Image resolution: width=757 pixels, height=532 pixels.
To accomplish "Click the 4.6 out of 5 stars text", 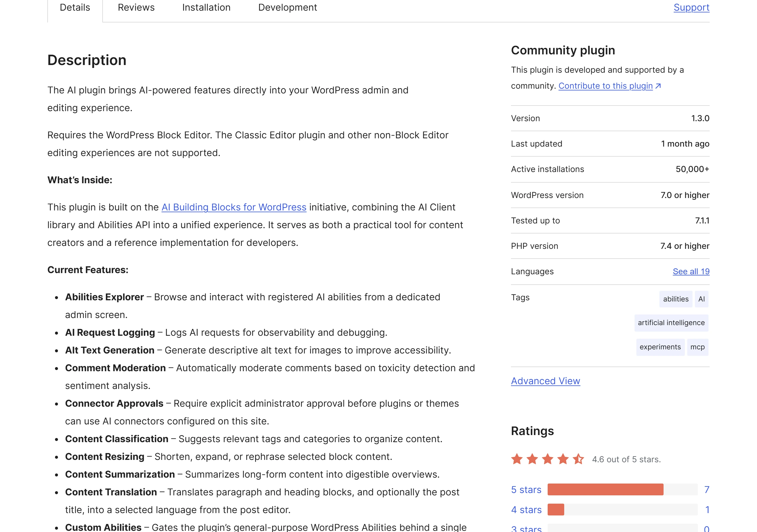I will coord(626,460).
